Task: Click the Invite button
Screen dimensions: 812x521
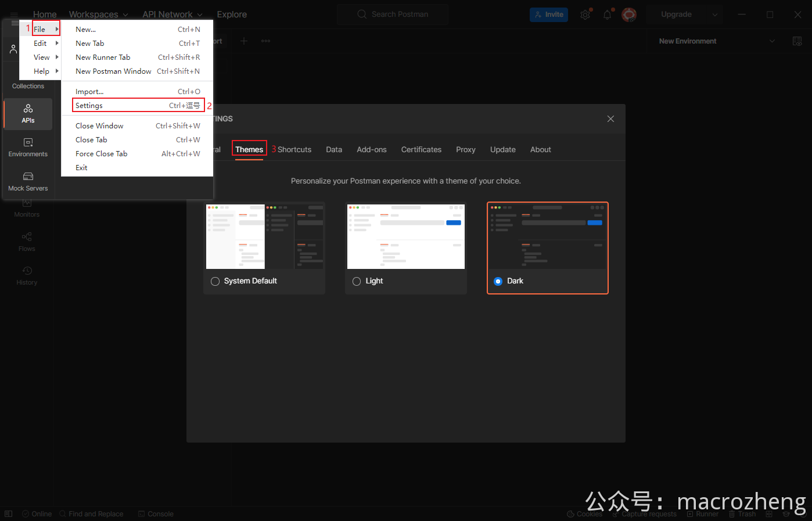Action: pyautogui.click(x=549, y=15)
